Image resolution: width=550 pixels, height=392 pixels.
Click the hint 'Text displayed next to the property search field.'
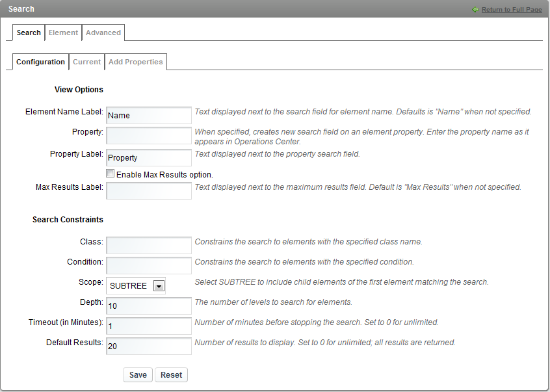pos(277,154)
